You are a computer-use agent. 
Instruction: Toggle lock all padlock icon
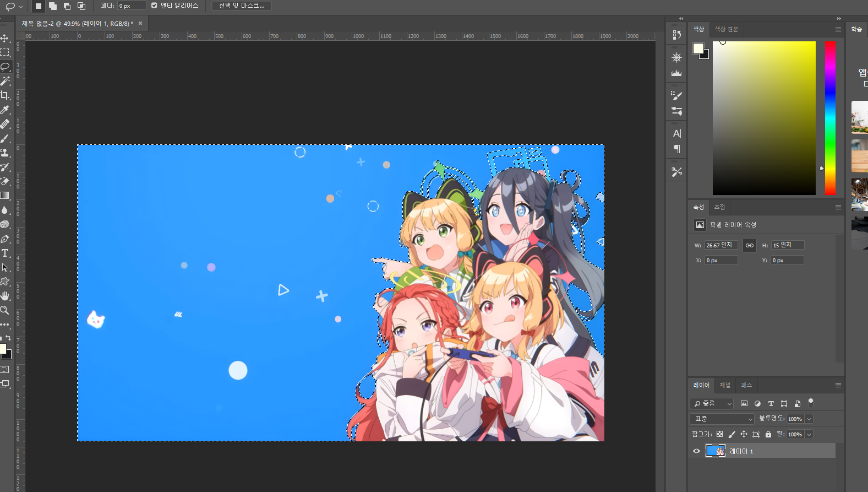(768, 434)
